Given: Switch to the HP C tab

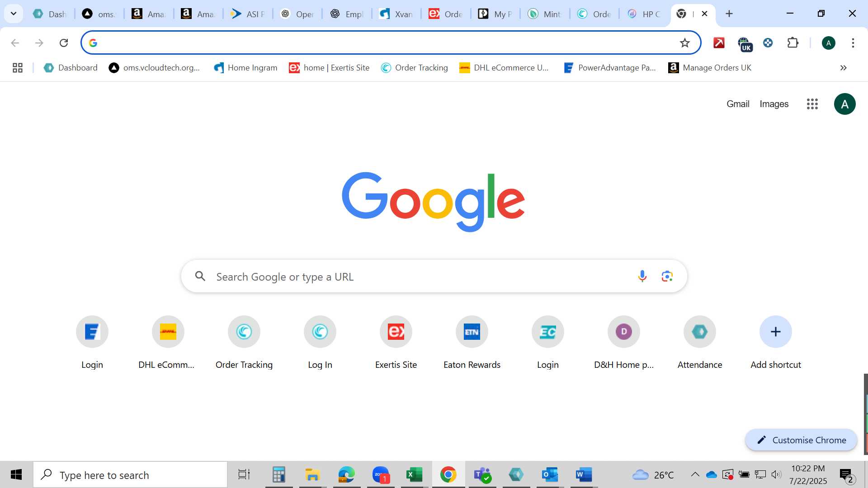Looking at the screenshot, I should [x=644, y=14].
